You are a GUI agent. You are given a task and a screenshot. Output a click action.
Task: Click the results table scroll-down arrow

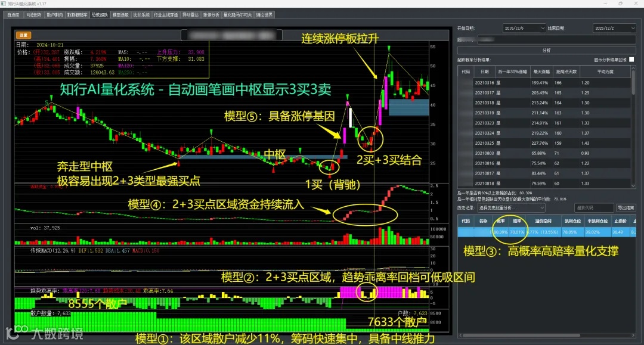click(x=633, y=186)
